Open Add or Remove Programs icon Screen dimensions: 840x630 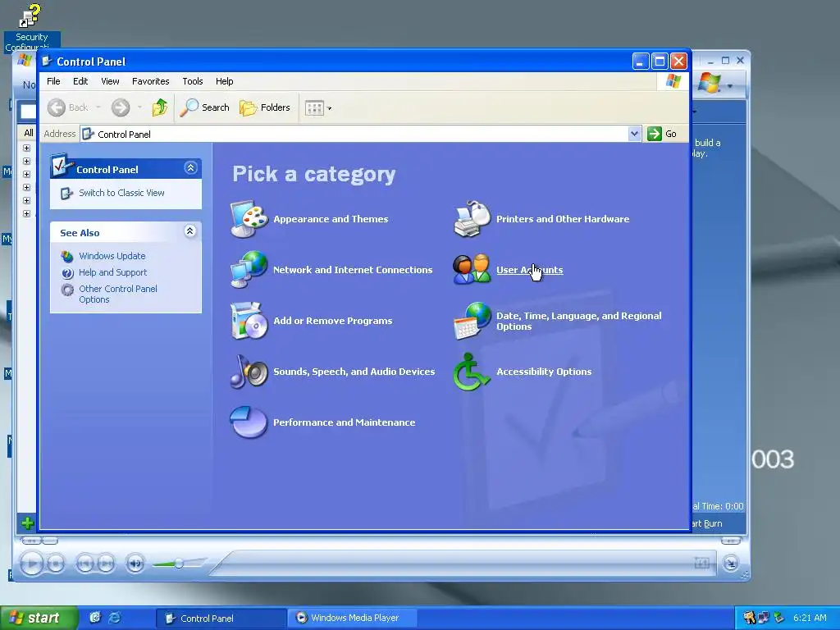pos(249,321)
